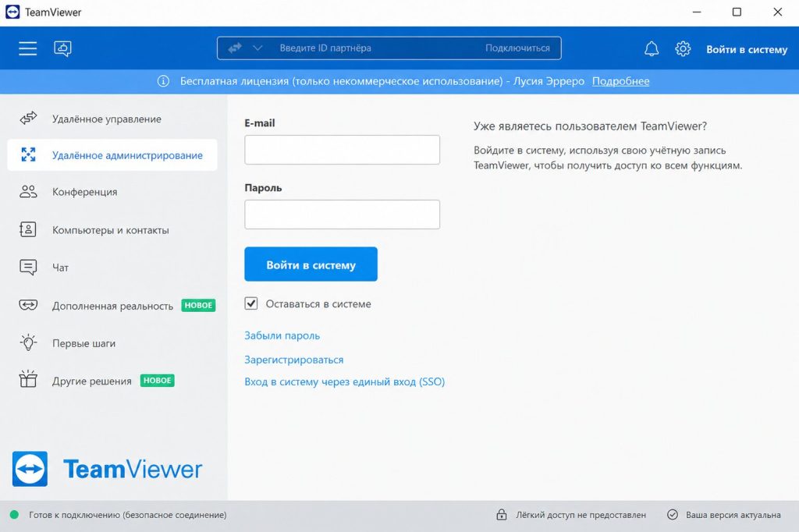The height and width of the screenshot is (532, 799).
Task: Open notifications bell icon
Action: [652, 49]
